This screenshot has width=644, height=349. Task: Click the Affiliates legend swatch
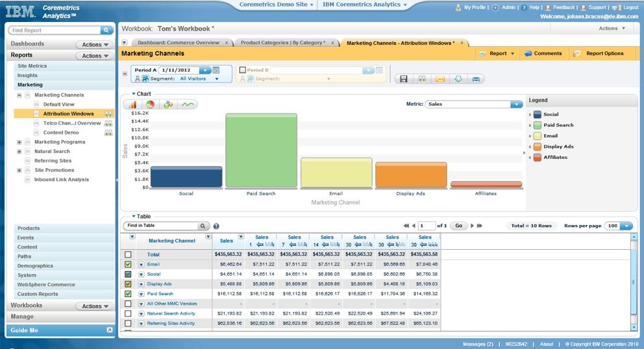[538, 157]
